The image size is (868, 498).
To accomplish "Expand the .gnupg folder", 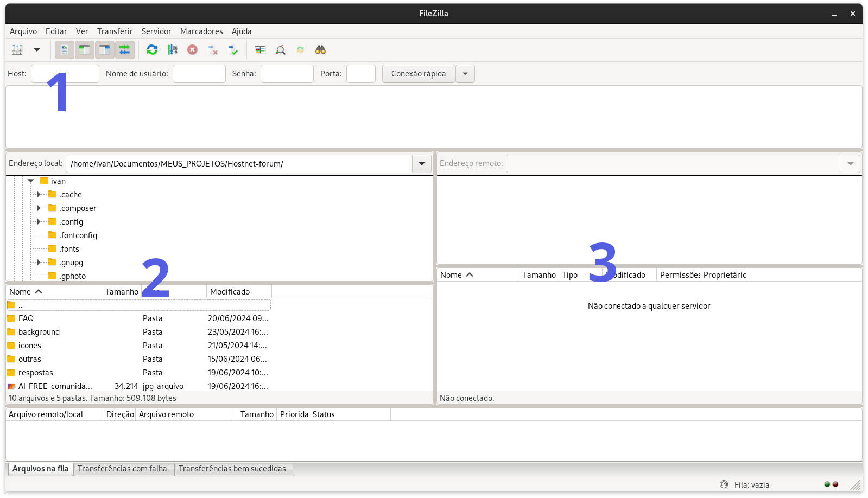I will tap(39, 262).
